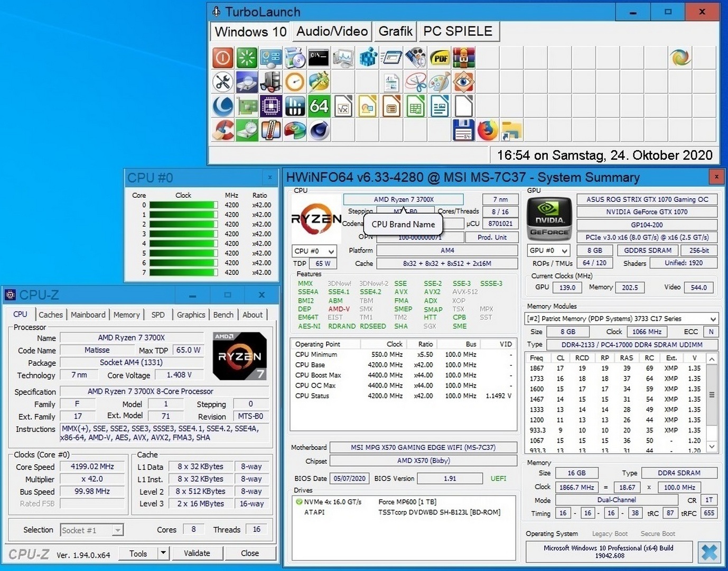
Task: Click the green restart icon in TurboLaunch
Action: tap(247, 58)
